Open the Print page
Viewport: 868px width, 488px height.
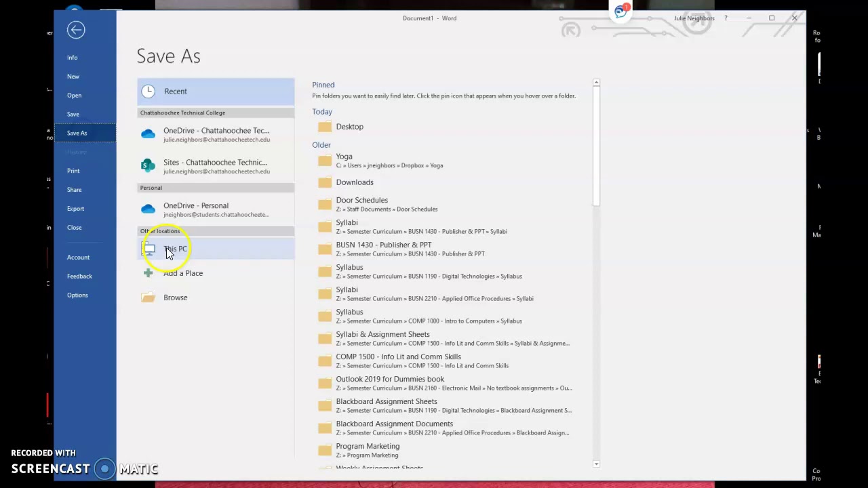point(73,171)
